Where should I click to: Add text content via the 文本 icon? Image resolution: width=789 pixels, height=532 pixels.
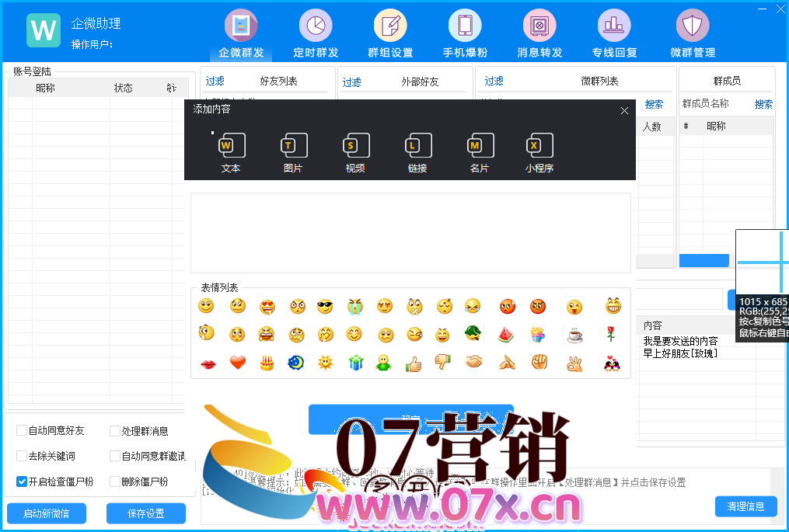click(x=232, y=153)
